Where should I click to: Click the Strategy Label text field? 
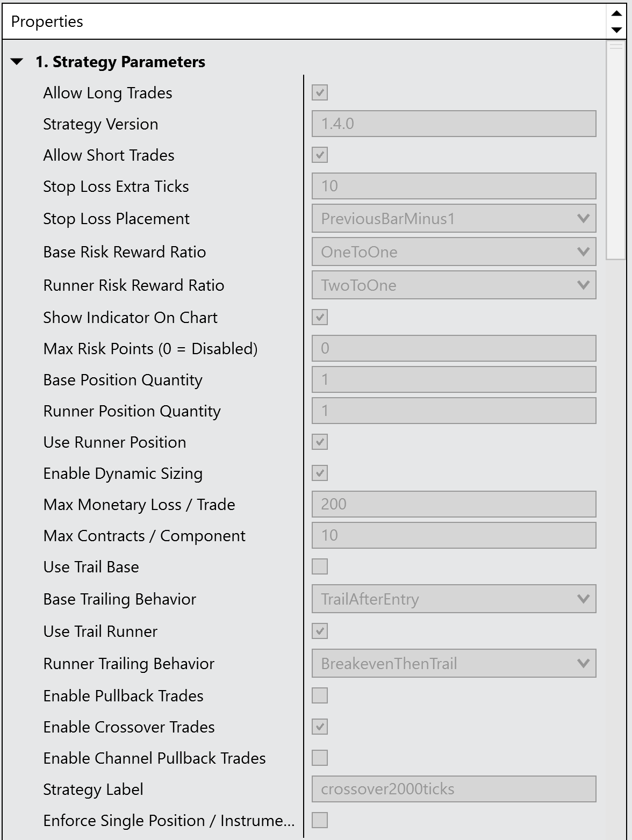[x=453, y=789]
